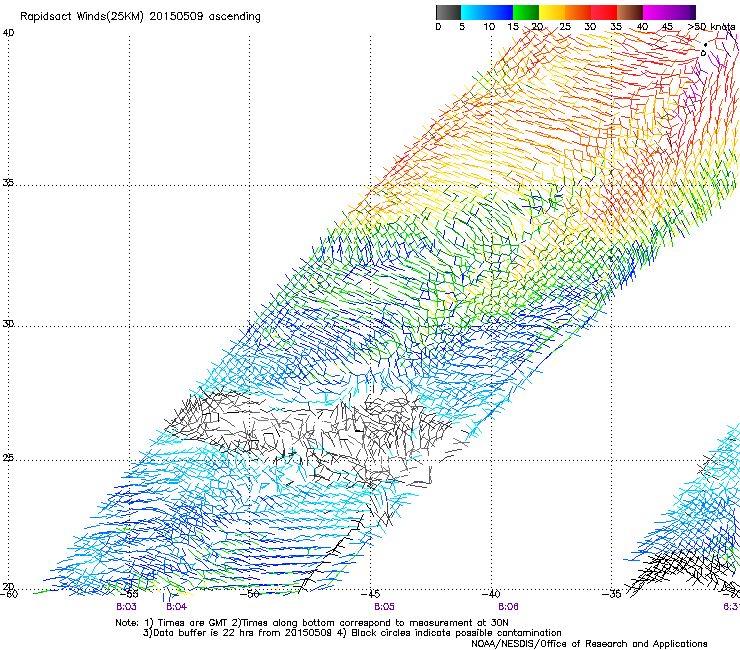Viewport: 740px width, 650px height.
Task: Click the NOAA/NESDIS credit text
Action: coord(589,644)
